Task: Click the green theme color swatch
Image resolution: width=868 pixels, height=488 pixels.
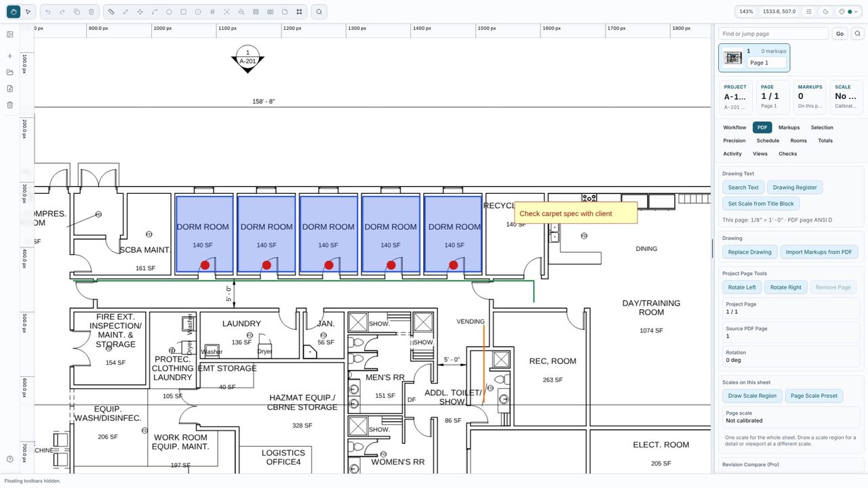Action: (x=850, y=12)
